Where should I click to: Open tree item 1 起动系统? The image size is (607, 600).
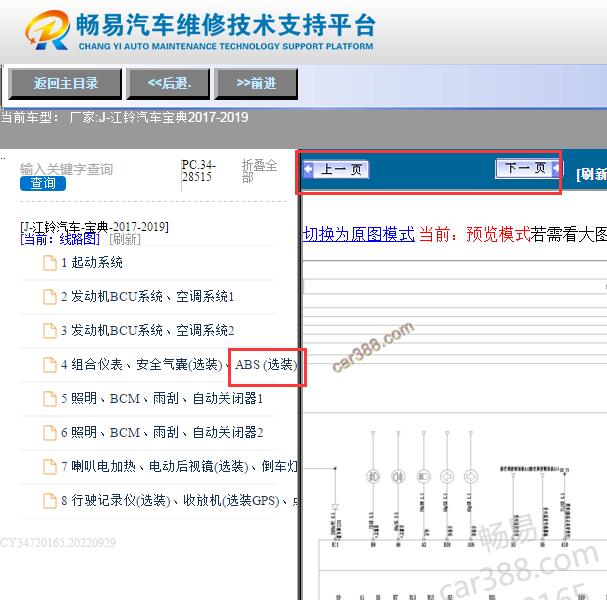tap(92, 263)
